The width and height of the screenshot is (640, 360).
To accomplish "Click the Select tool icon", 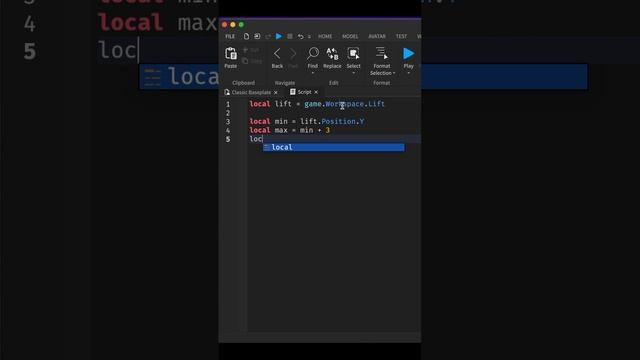I will click(353, 53).
